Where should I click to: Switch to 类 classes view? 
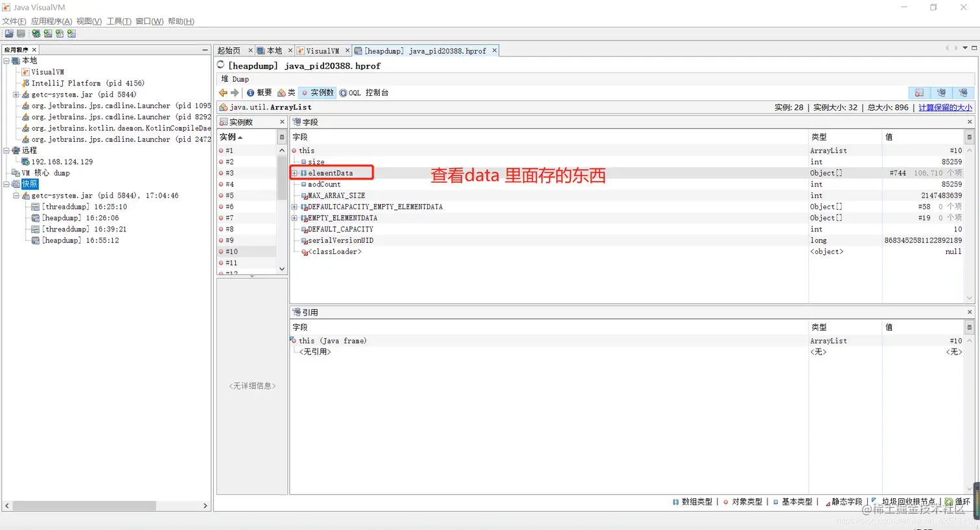(x=286, y=93)
